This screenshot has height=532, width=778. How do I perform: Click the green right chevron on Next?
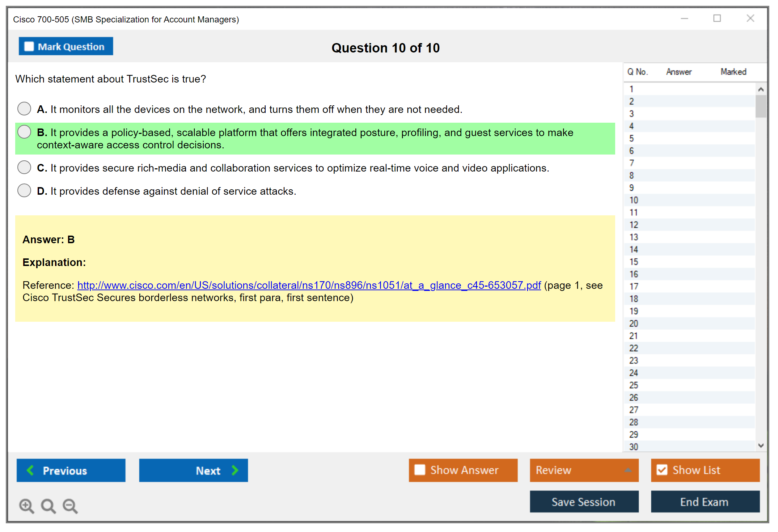point(235,470)
